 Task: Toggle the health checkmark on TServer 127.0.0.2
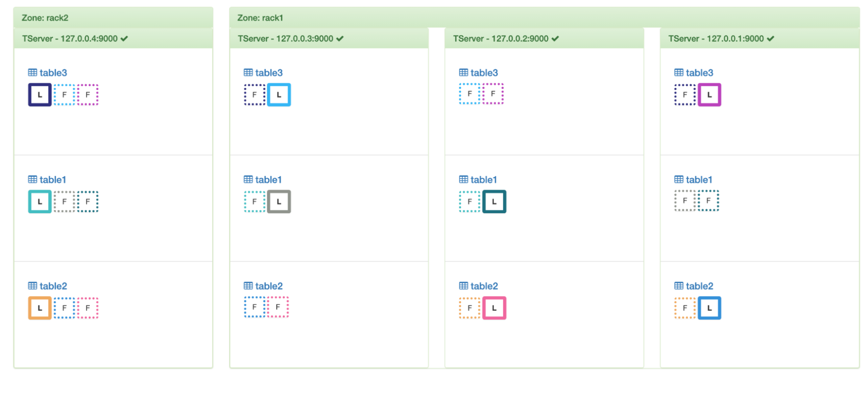pos(555,38)
